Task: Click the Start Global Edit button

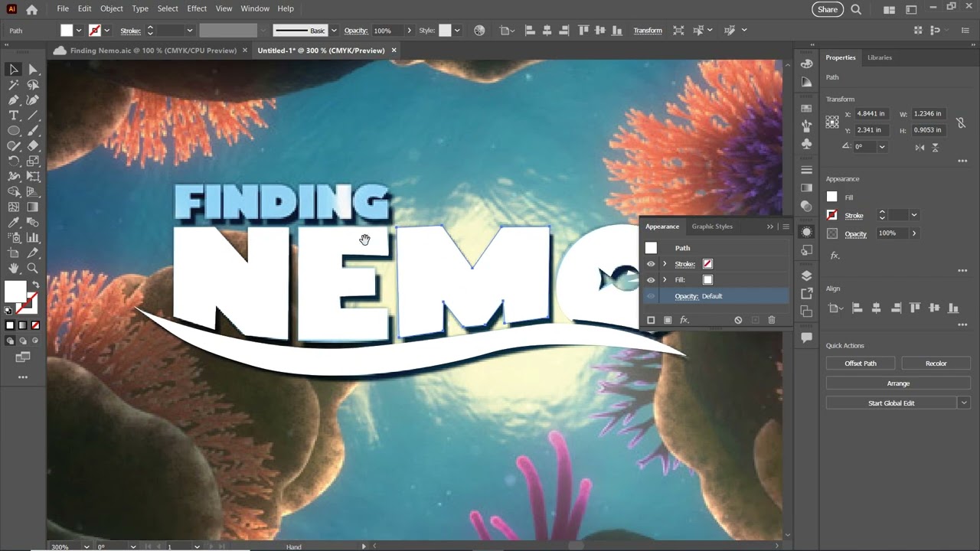Action: coord(891,403)
